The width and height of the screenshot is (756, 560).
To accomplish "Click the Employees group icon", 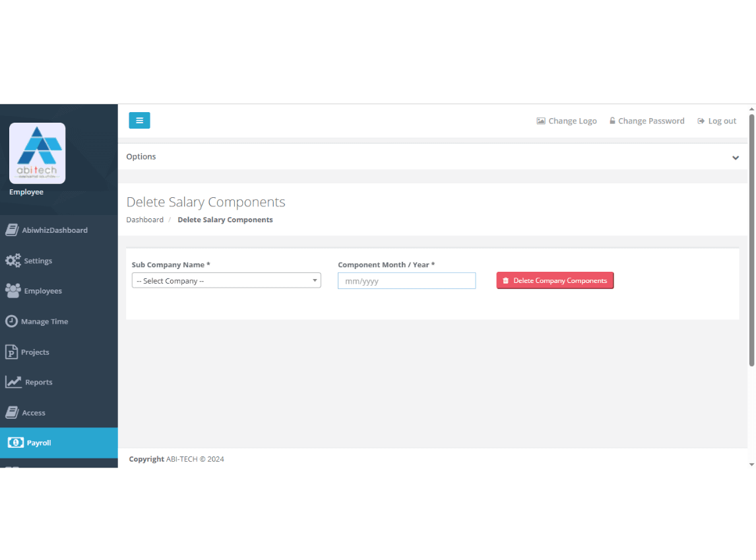I will (x=13, y=291).
